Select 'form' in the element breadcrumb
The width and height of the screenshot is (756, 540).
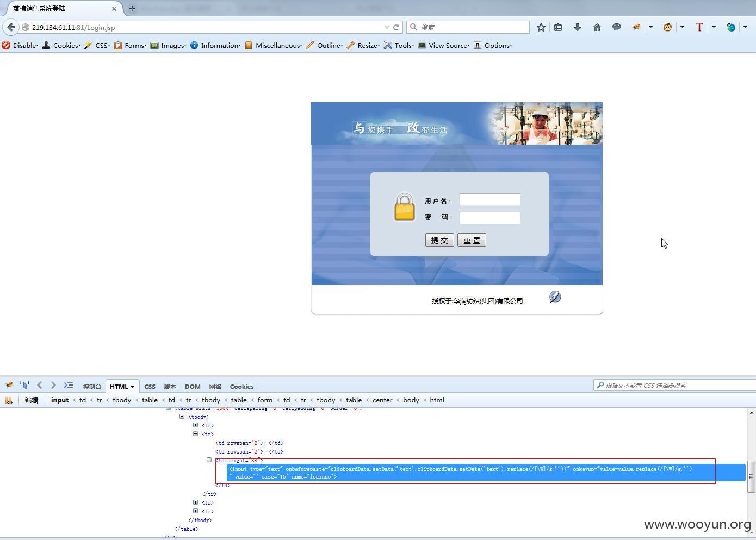pyautogui.click(x=265, y=400)
